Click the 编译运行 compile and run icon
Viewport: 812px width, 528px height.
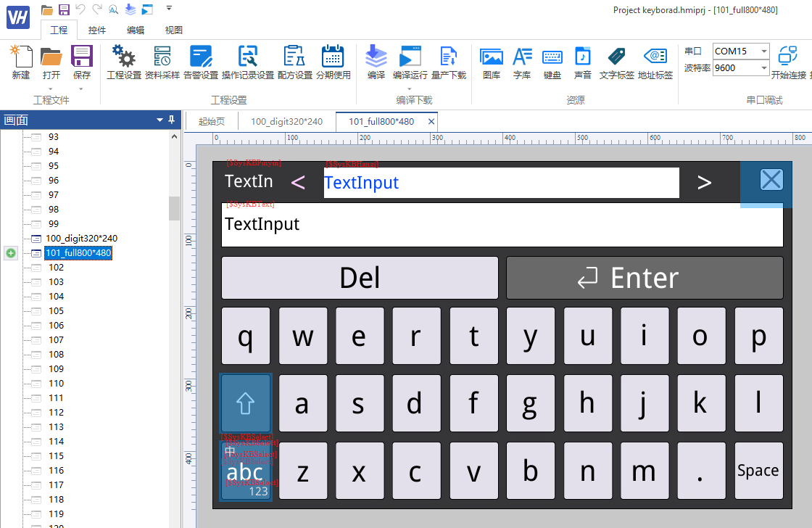click(x=410, y=62)
